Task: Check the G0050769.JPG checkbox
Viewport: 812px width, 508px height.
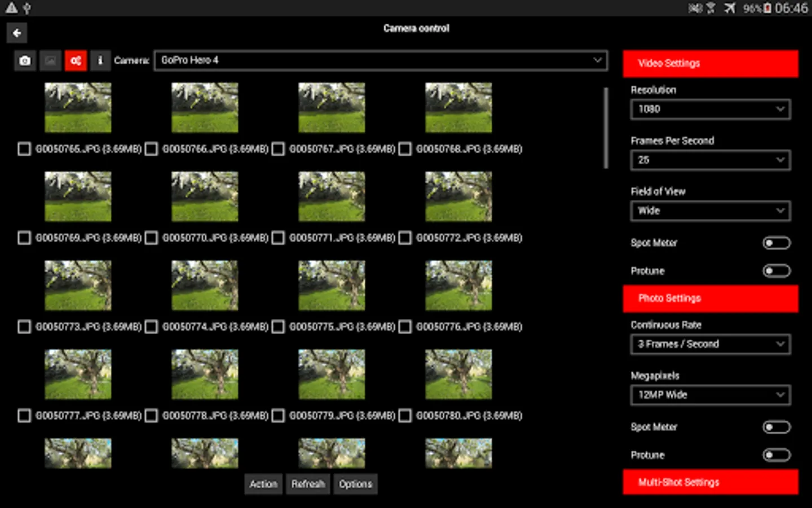Action: [x=24, y=238]
